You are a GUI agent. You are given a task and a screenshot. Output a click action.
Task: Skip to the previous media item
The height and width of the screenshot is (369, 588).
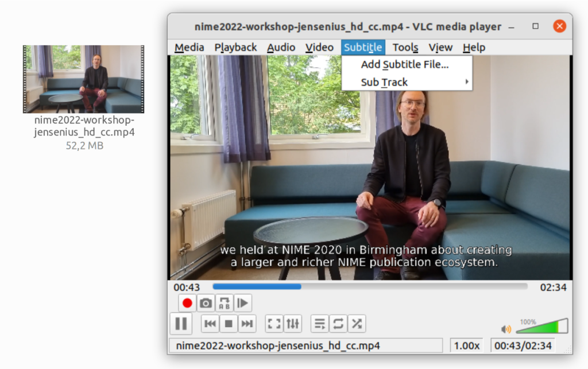(x=210, y=324)
